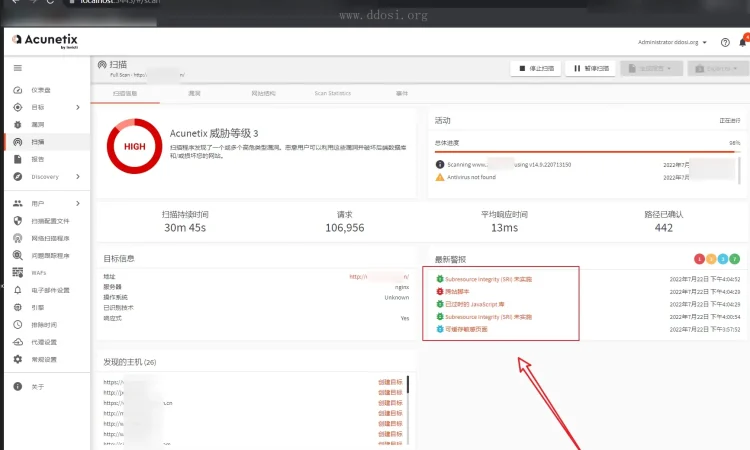Image resolution: width=750 pixels, height=450 pixels.
Task: Open the Administrator ddosi.org account dropdown
Action: click(672, 42)
